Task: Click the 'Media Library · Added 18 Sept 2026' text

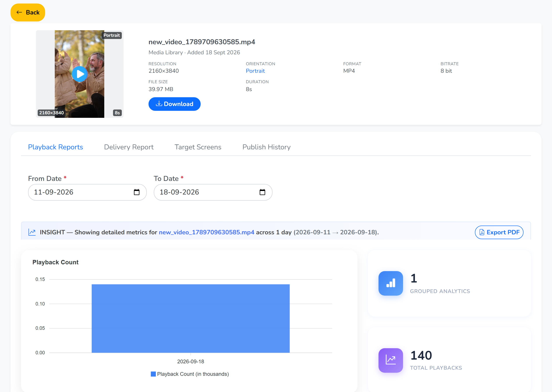Action: (x=194, y=52)
